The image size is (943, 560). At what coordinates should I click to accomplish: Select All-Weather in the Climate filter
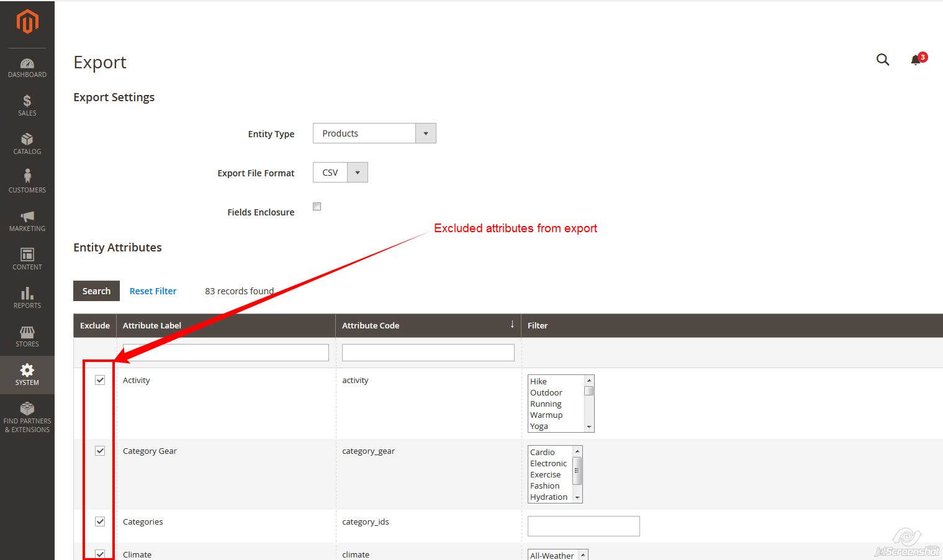pos(552,556)
